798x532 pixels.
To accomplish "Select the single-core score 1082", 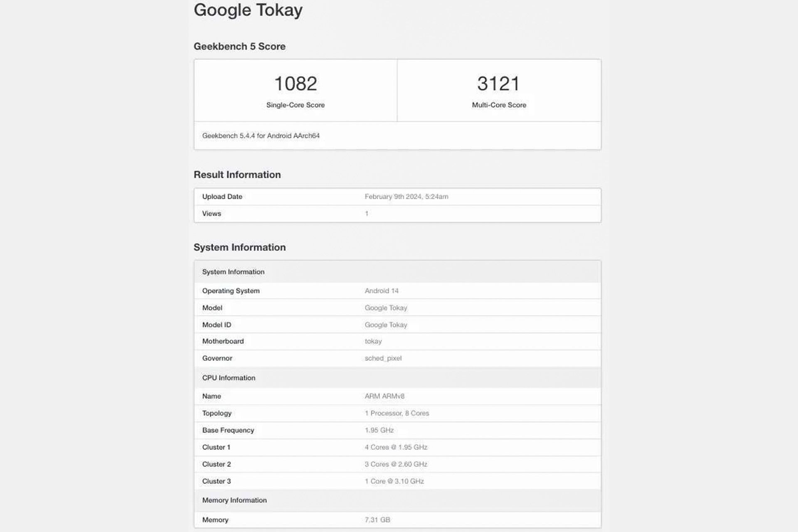I will coord(296,84).
